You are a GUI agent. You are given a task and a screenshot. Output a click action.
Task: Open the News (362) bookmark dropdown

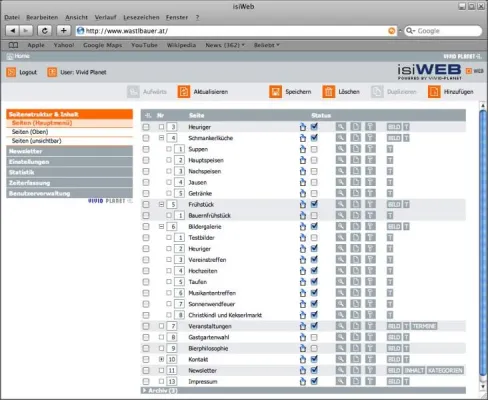click(225, 45)
